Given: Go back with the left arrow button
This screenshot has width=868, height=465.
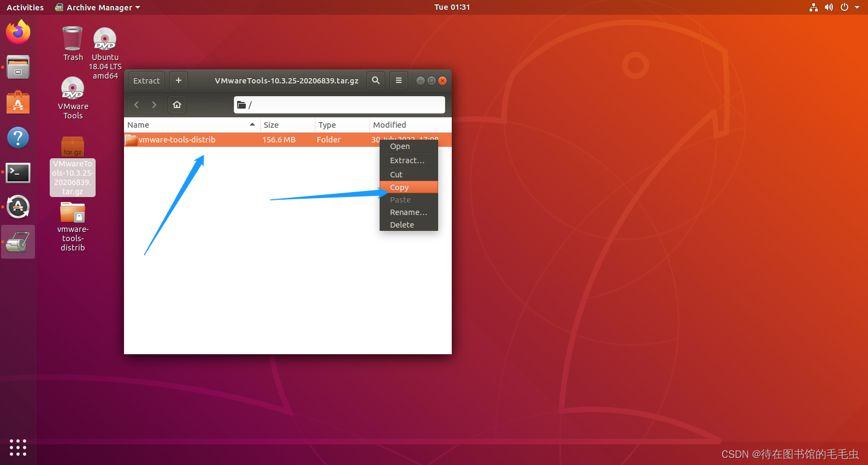Looking at the screenshot, I should 137,105.
